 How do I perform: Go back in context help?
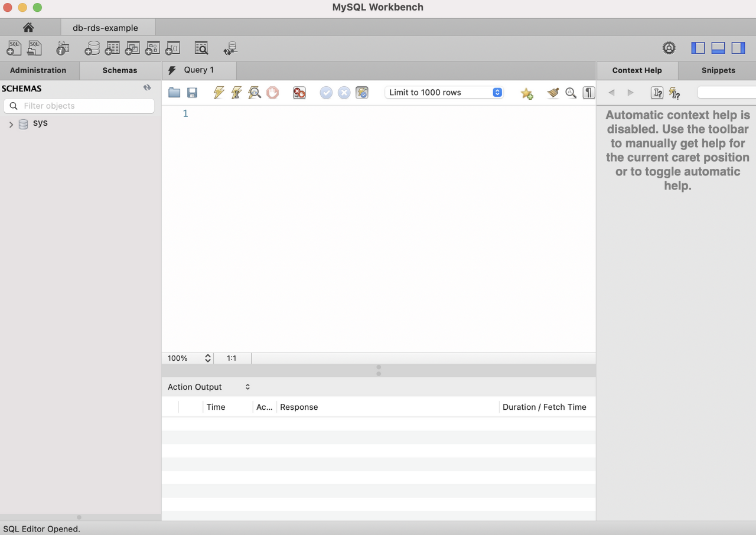click(611, 93)
